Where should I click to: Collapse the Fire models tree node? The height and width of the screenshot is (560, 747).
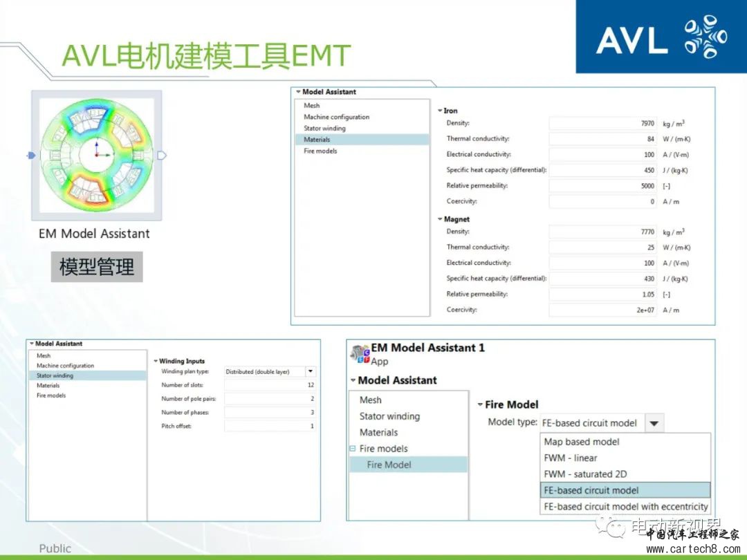click(353, 449)
